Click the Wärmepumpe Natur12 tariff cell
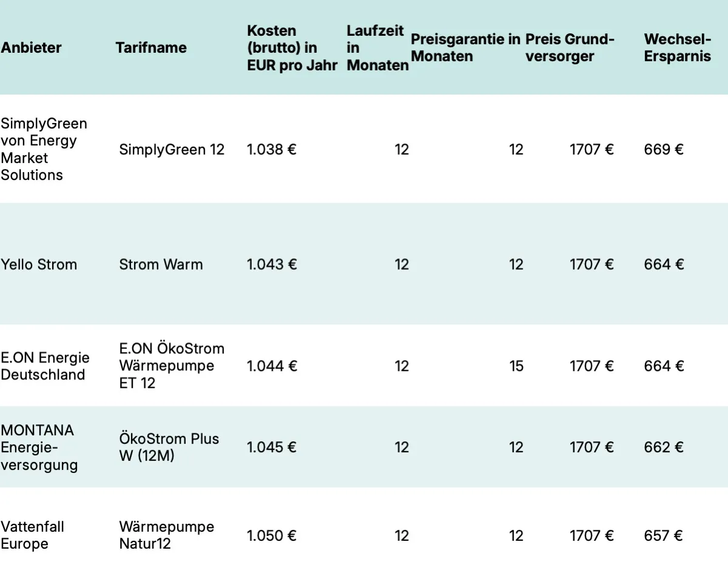Screen dimensions: 728x582 pos(166,535)
